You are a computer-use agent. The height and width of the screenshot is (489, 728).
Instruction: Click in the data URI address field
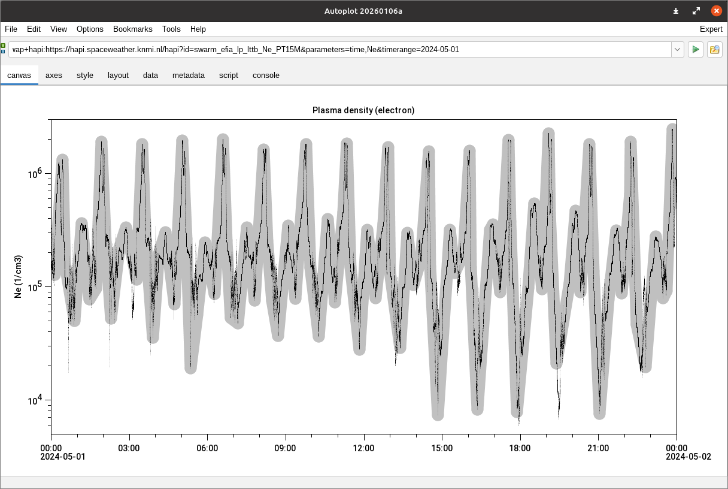pos(340,49)
